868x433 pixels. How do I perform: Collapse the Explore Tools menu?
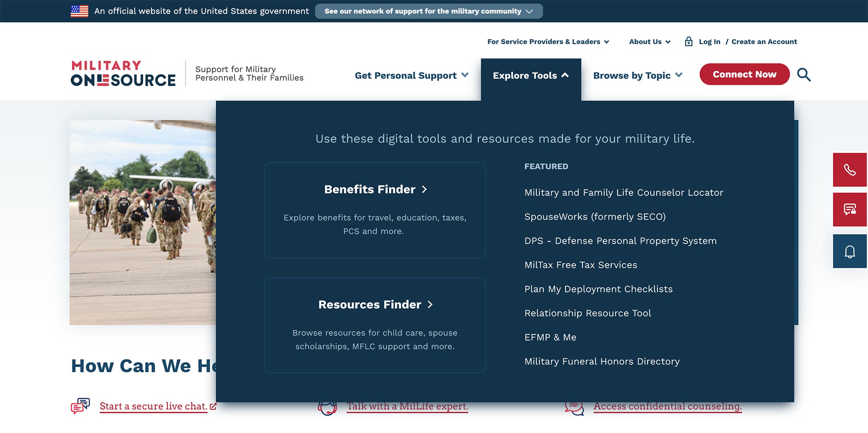point(531,76)
